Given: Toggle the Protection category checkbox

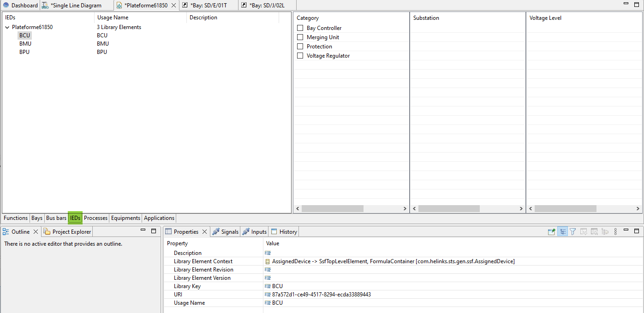Looking at the screenshot, I should pyautogui.click(x=300, y=47).
